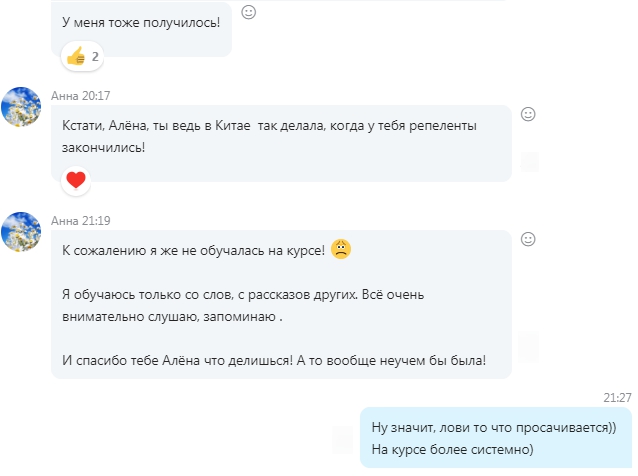This screenshot has height=476, width=638.
Task: Click the 21:27 timestamp of outgoing message
Action: pos(617,397)
